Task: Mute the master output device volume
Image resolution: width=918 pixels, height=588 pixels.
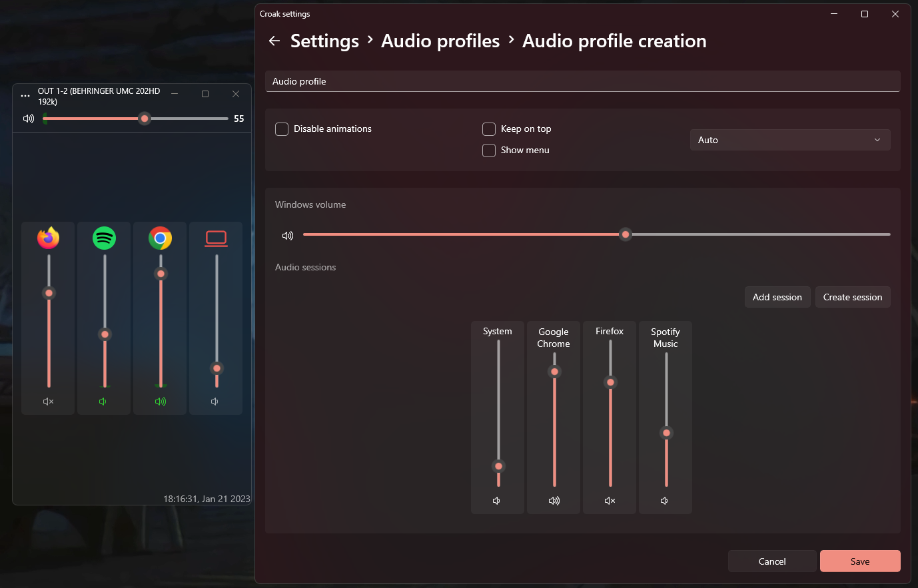Action: 29,119
